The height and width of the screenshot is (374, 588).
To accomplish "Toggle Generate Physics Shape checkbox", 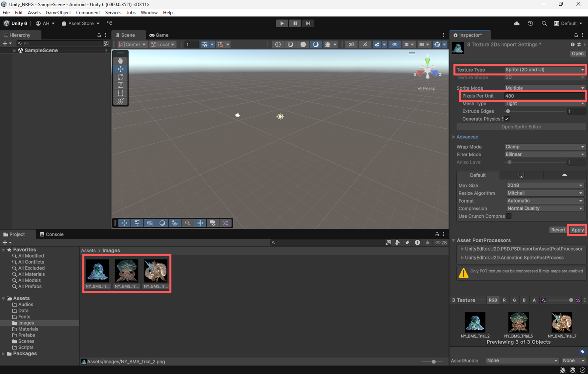I will tap(507, 119).
